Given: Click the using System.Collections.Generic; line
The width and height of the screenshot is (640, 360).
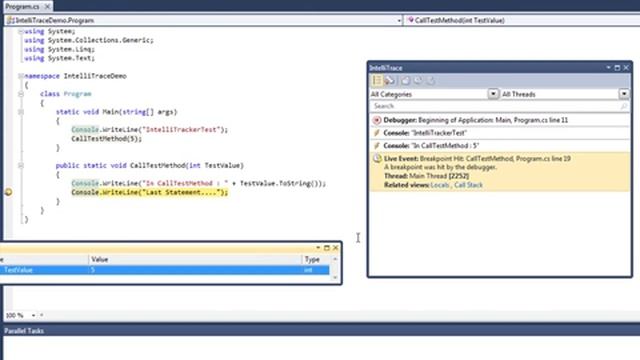Looking at the screenshot, I should 89,40.
